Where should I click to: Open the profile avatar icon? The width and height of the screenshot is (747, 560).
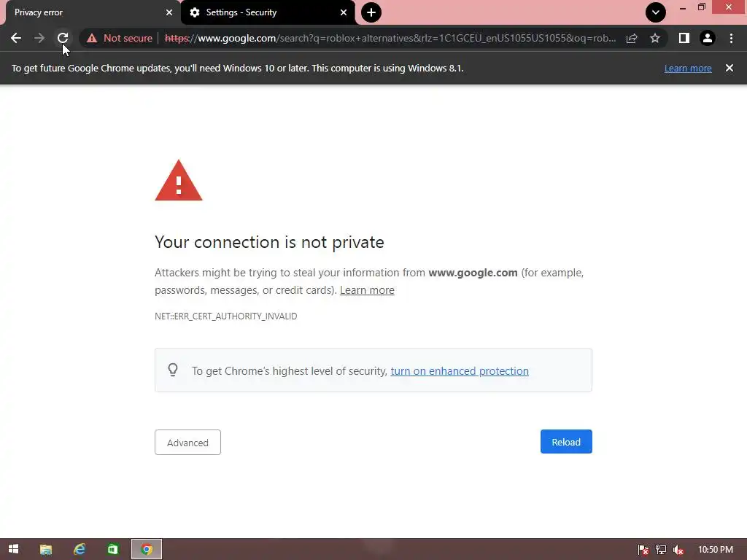[x=708, y=38]
